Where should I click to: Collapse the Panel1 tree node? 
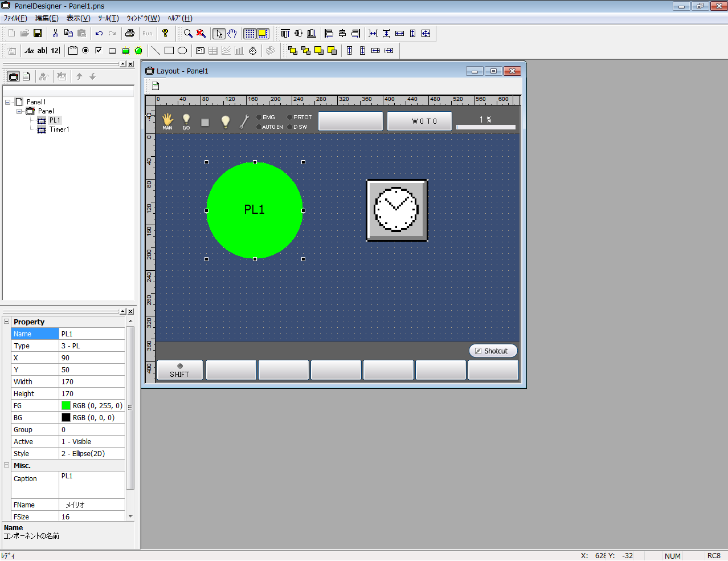click(8, 102)
